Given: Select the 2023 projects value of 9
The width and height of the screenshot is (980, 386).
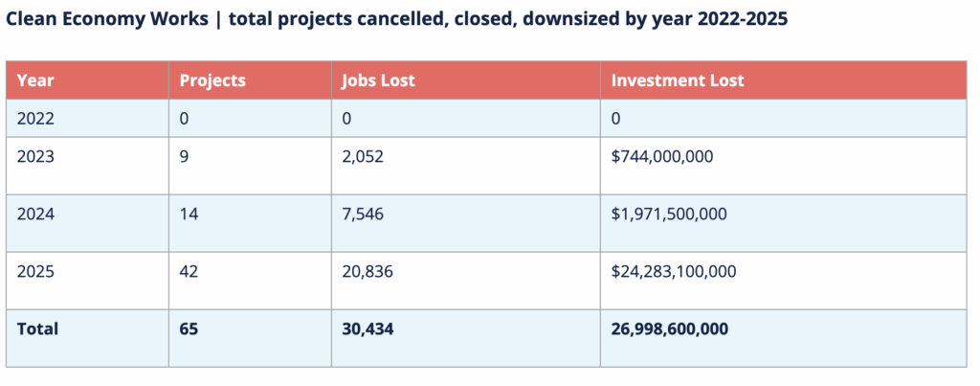Looking at the screenshot, I should 184,156.
